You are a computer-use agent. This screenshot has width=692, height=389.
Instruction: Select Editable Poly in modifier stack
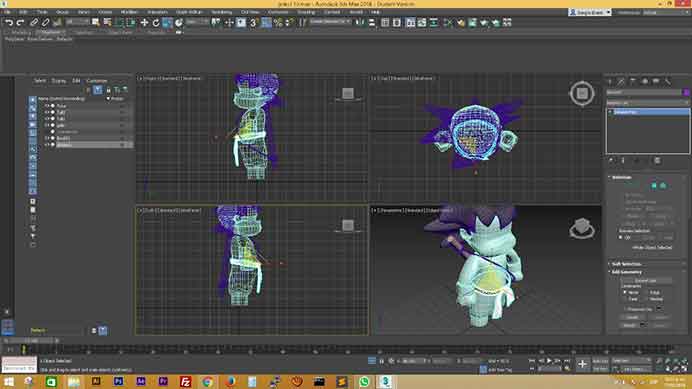[648, 112]
